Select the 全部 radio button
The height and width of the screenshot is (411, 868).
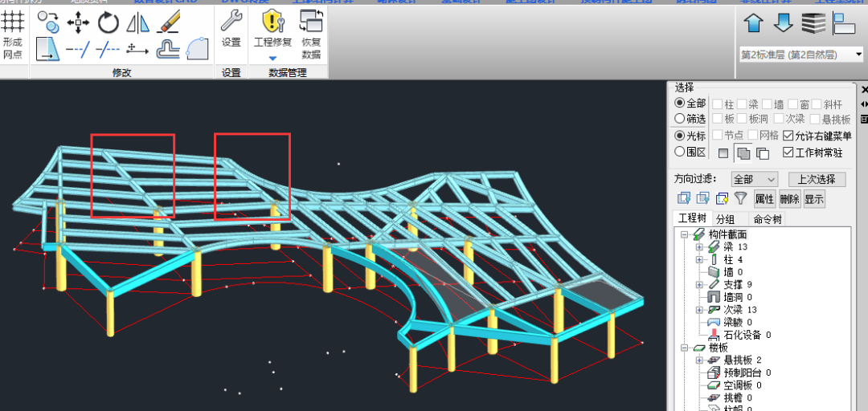pyautogui.click(x=679, y=103)
